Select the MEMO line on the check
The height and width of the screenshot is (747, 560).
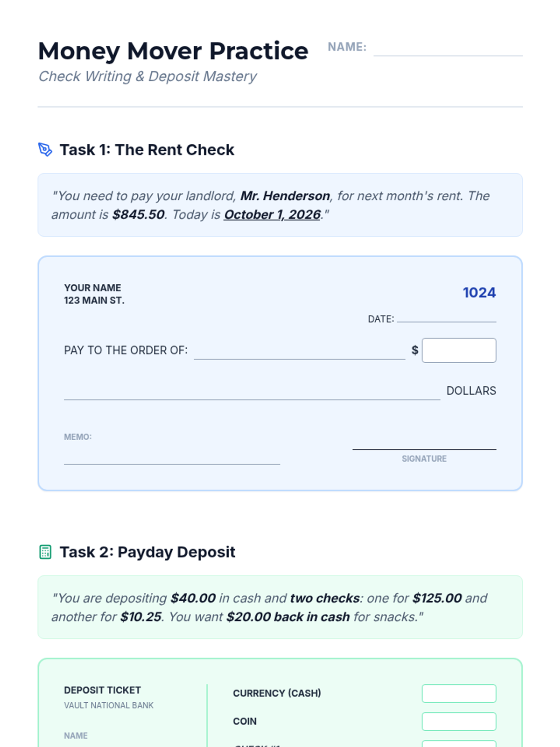coord(172,458)
